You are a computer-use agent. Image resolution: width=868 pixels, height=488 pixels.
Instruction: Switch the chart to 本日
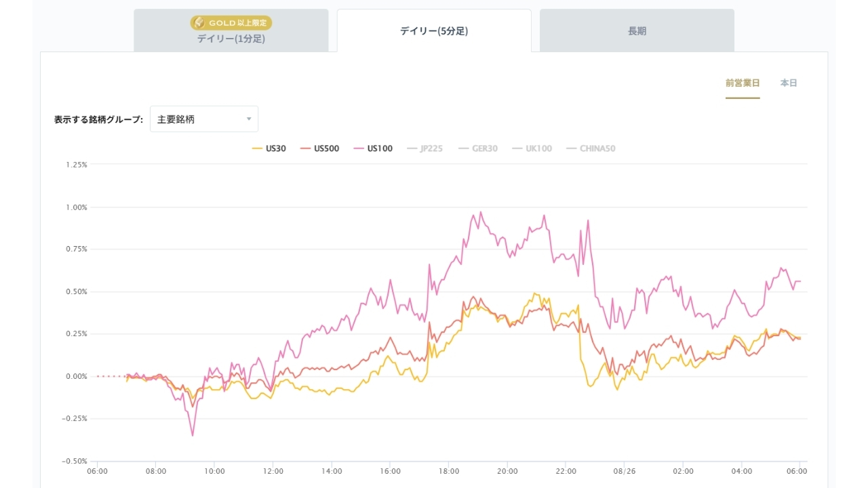point(789,83)
